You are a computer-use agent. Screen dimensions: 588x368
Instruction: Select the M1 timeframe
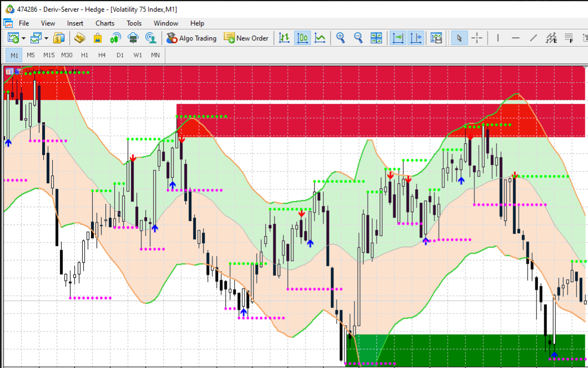tap(14, 55)
